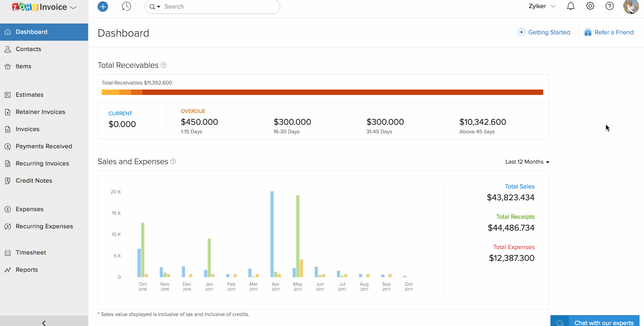This screenshot has width=644, height=326.
Task: Open the Last 12 Months period dropdown
Action: tap(527, 162)
